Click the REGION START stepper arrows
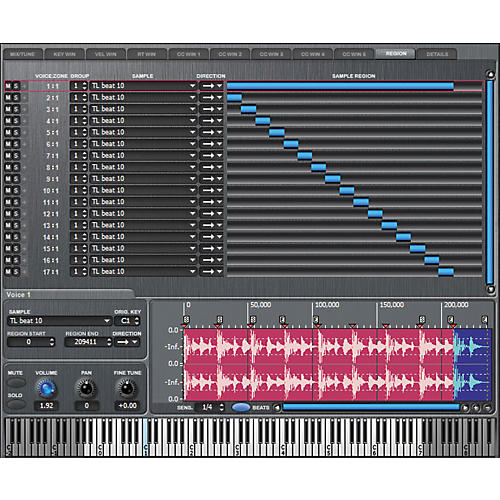The image size is (500, 500). 52,342
